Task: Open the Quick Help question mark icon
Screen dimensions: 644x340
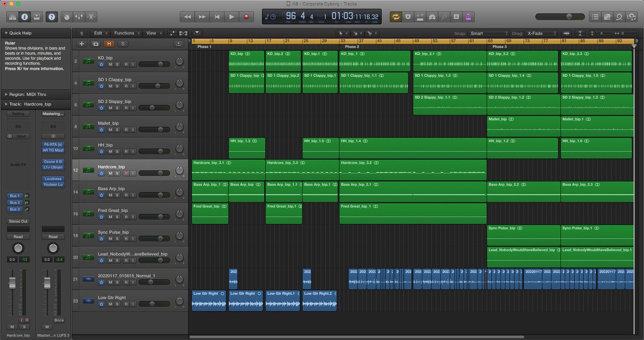Action: click(52, 16)
